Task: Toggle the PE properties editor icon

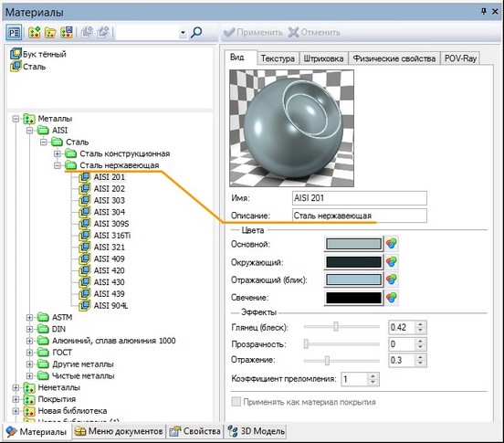Action: pyautogui.click(x=14, y=33)
